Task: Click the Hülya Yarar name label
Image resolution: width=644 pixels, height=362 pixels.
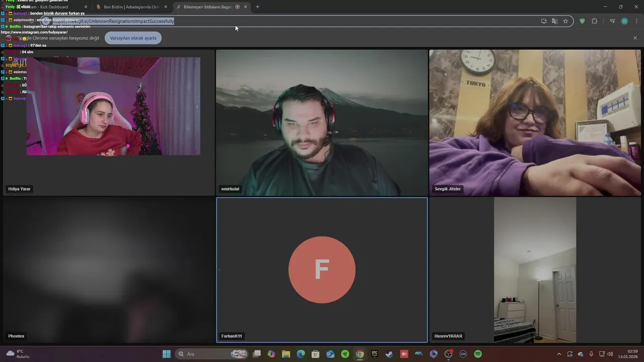Action: tap(20, 189)
